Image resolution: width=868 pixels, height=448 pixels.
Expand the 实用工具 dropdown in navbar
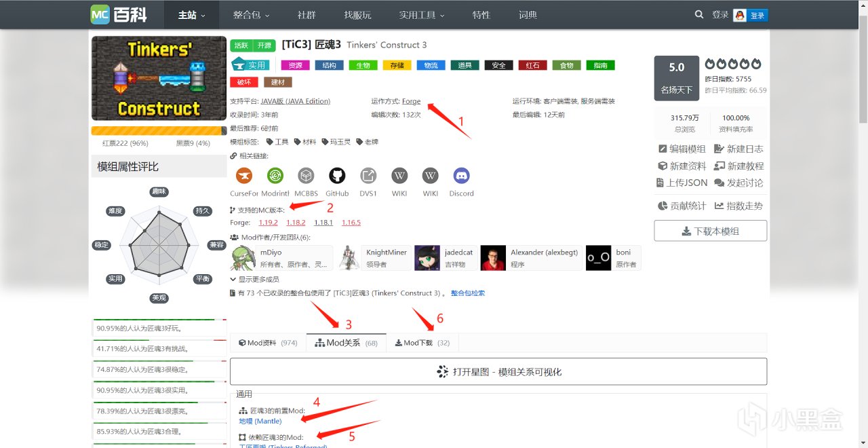tap(422, 15)
